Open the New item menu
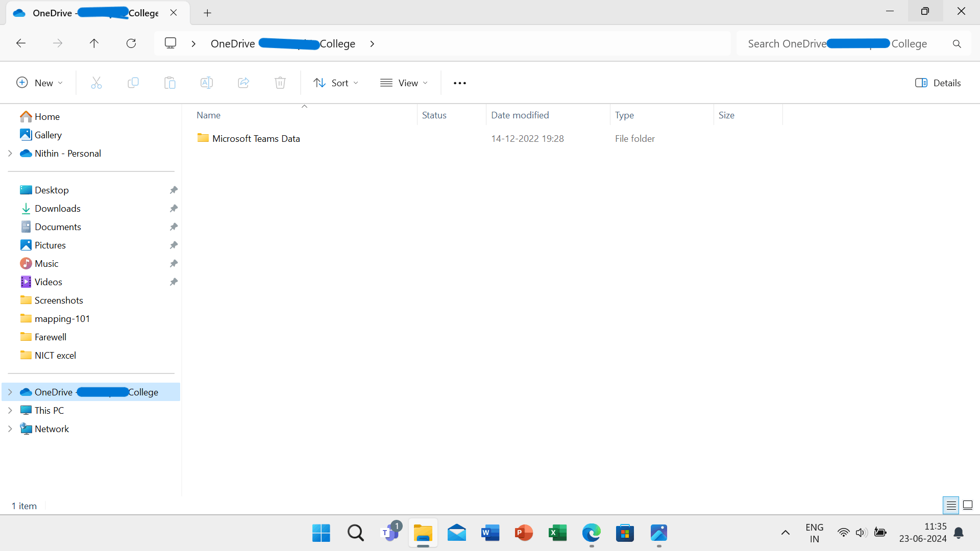The height and width of the screenshot is (551, 980). 39,83
